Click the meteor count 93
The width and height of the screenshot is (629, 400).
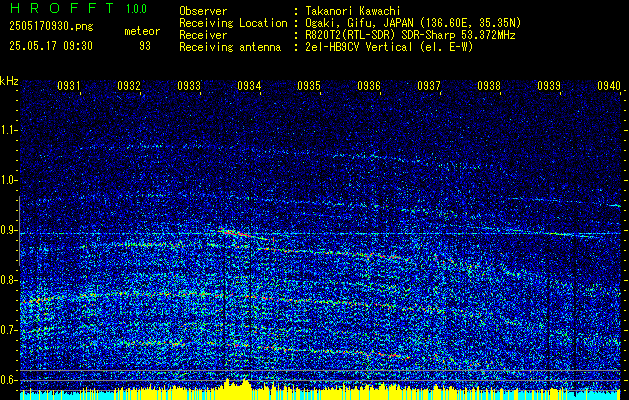pos(145,46)
